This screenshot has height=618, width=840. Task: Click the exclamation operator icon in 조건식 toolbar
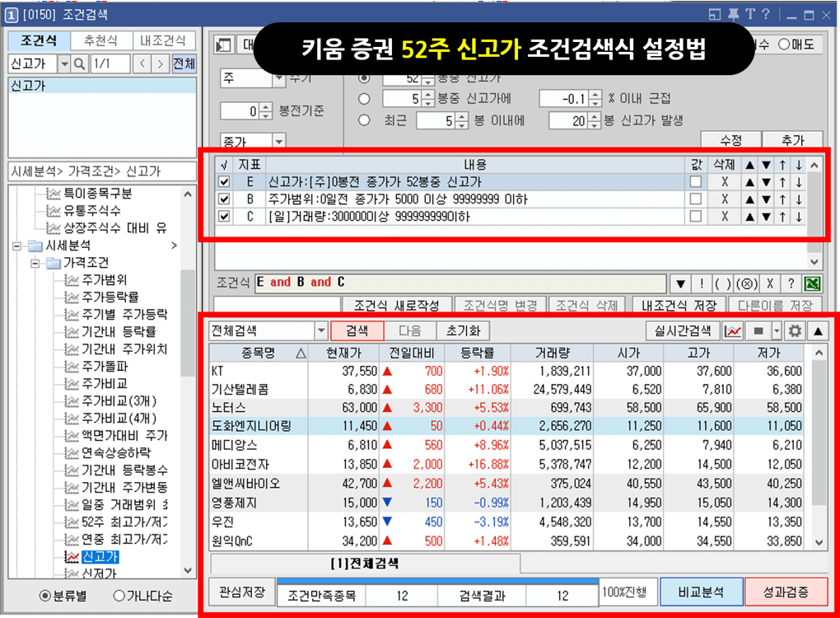tap(701, 283)
